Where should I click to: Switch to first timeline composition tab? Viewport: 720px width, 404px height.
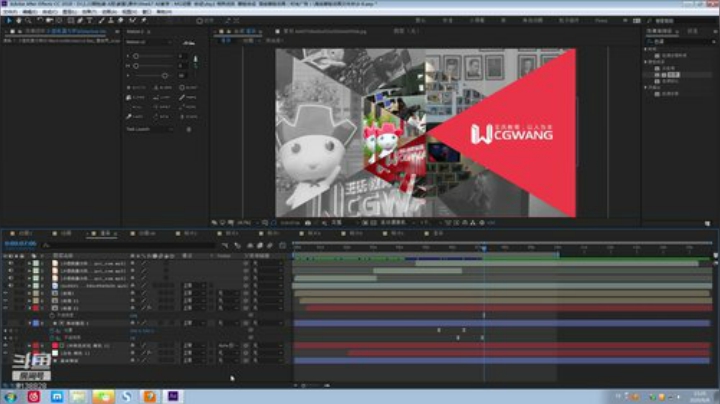pyautogui.click(x=21, y=234)
